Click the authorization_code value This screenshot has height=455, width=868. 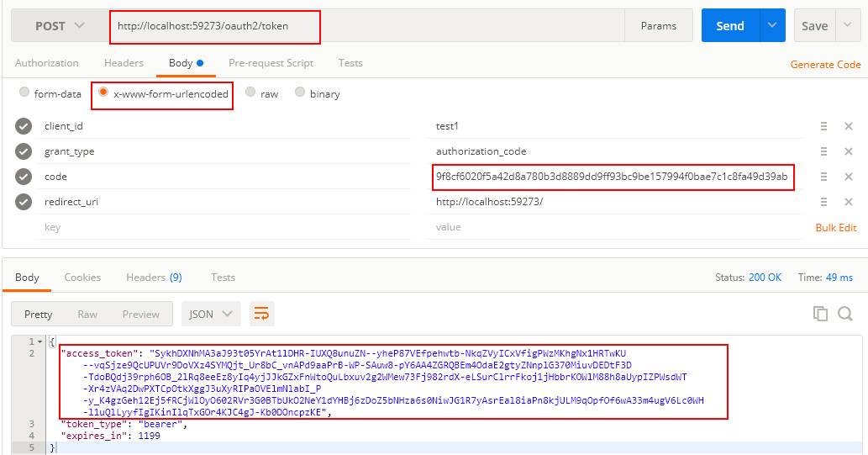(x=615, y=151)
